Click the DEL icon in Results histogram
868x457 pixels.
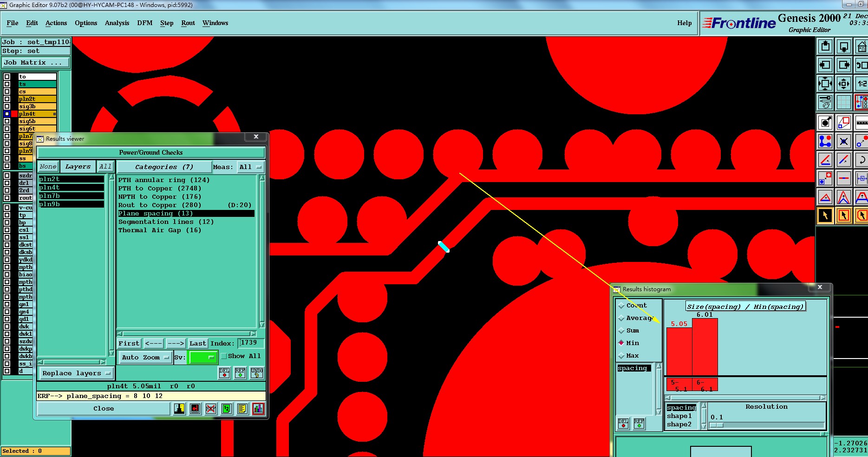coord(623,424)
